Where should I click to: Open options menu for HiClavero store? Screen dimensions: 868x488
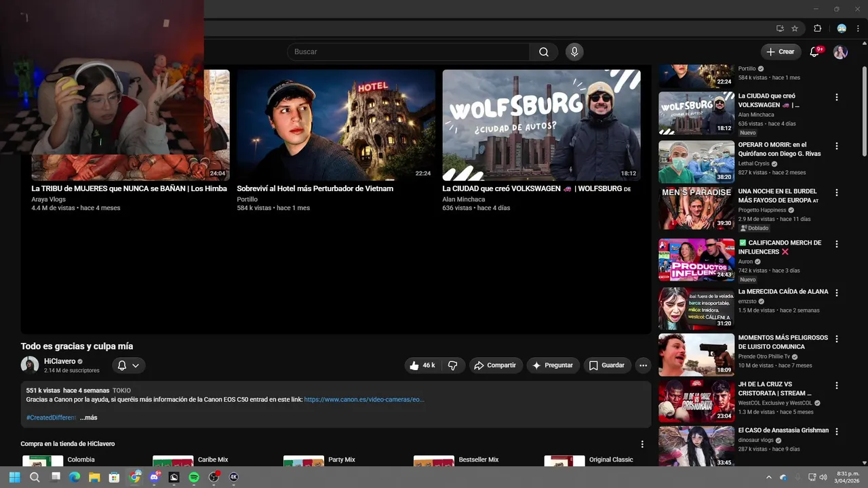[642, 445]
